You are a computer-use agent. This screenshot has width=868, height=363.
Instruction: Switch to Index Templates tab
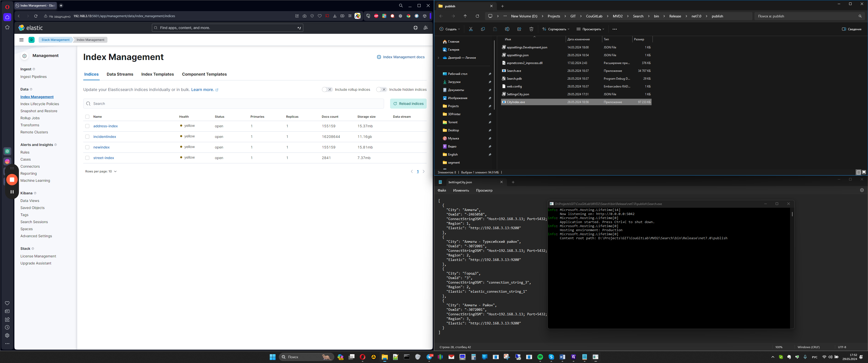157,74
